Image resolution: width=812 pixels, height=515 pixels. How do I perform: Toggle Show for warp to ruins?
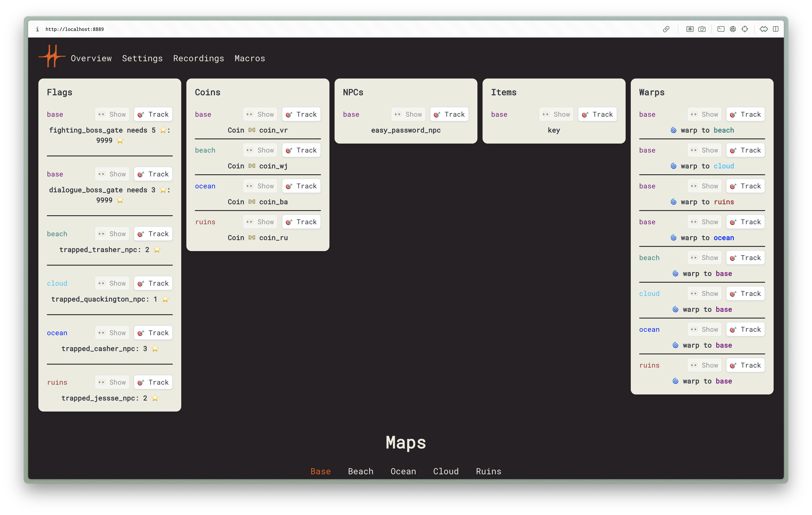coord(704,186)
